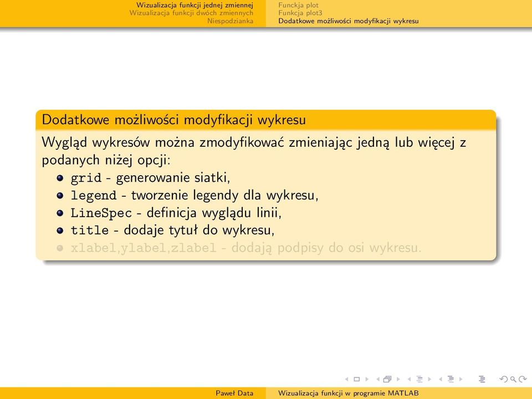
Task: Open section Wizualizacja funkcji jednej zmiennej
Action: click(x=195, y=5)
